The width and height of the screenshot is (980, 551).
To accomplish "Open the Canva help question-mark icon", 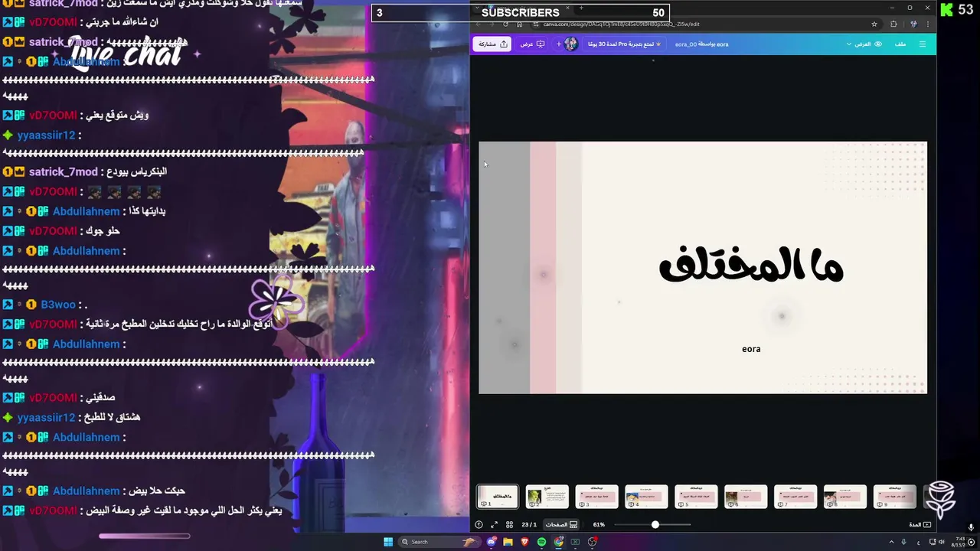I will click(479, 525).
